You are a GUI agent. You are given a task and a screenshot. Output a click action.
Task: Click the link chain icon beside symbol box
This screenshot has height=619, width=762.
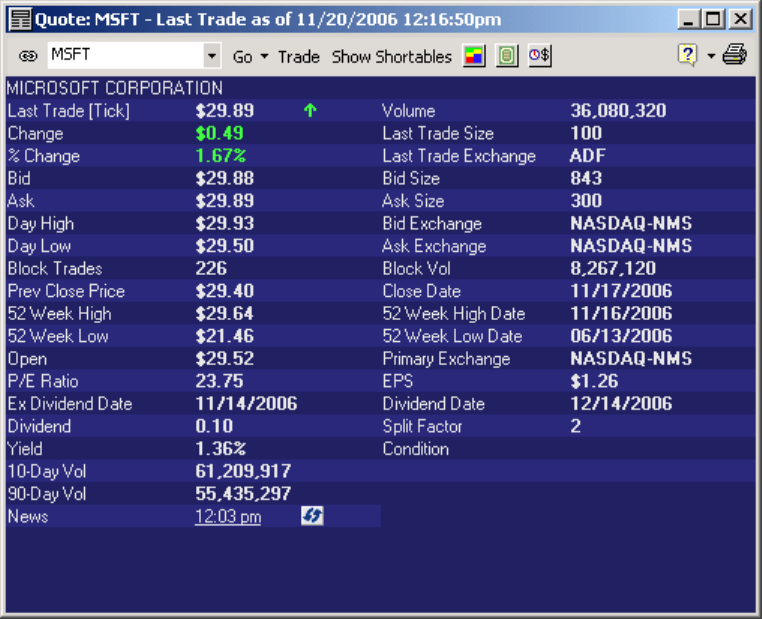28,56
